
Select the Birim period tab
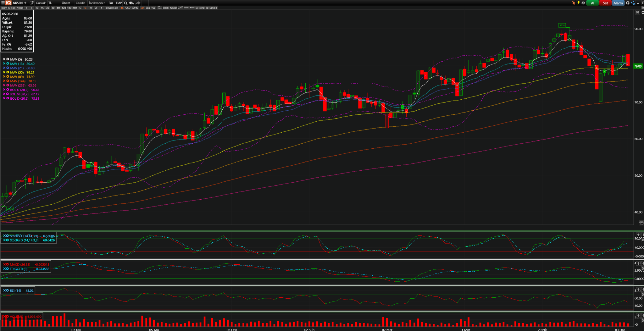point(4,8)
